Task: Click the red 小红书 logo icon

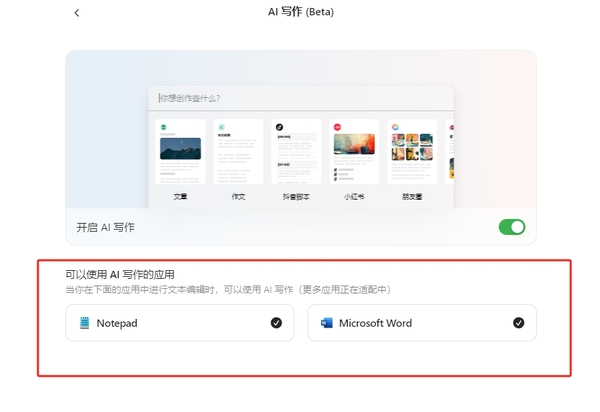Action: [x=338, y=127]
